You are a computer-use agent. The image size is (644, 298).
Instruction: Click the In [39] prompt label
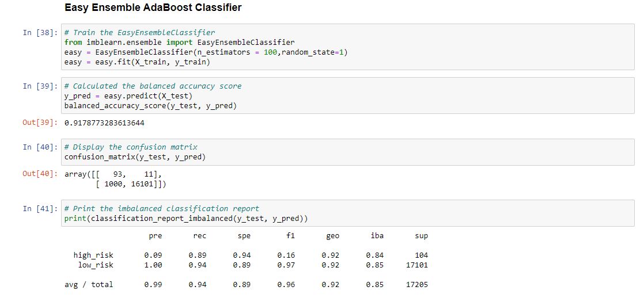pos(40,86)
